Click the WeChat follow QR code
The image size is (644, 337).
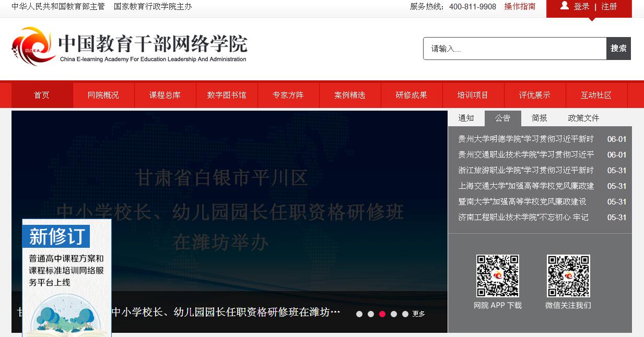click(568, 275)
